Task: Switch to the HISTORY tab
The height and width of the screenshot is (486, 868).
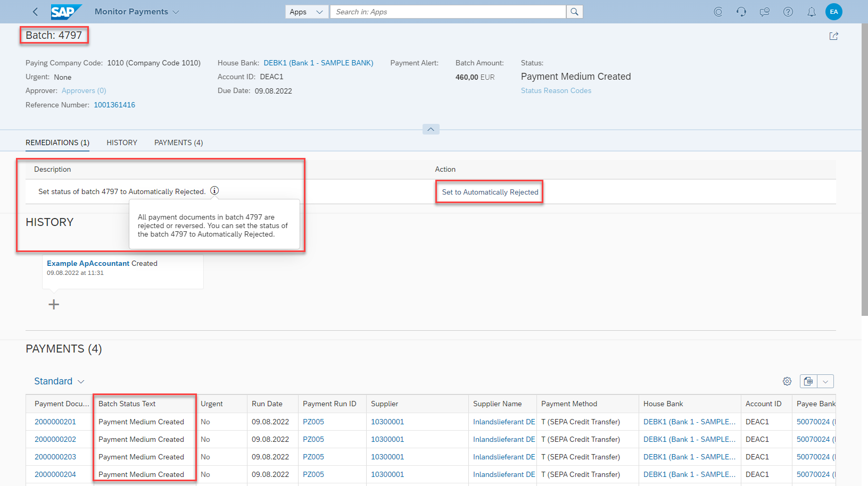Action: point(122,143)
